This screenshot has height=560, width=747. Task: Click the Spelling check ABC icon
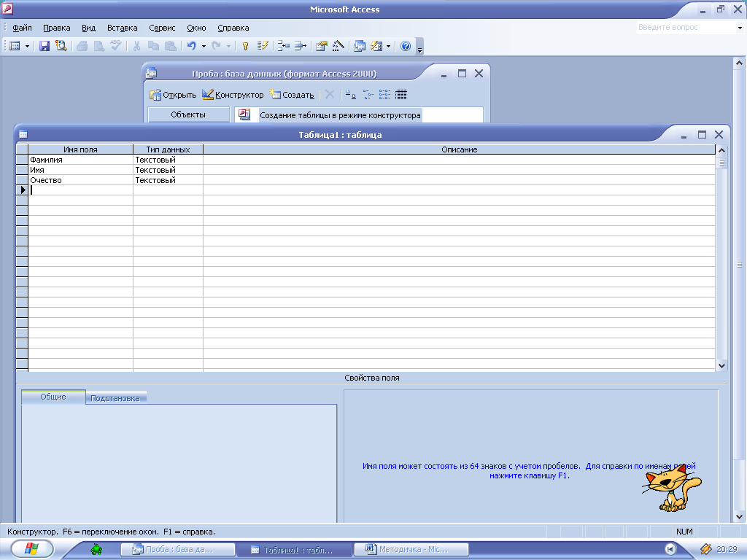116,46
